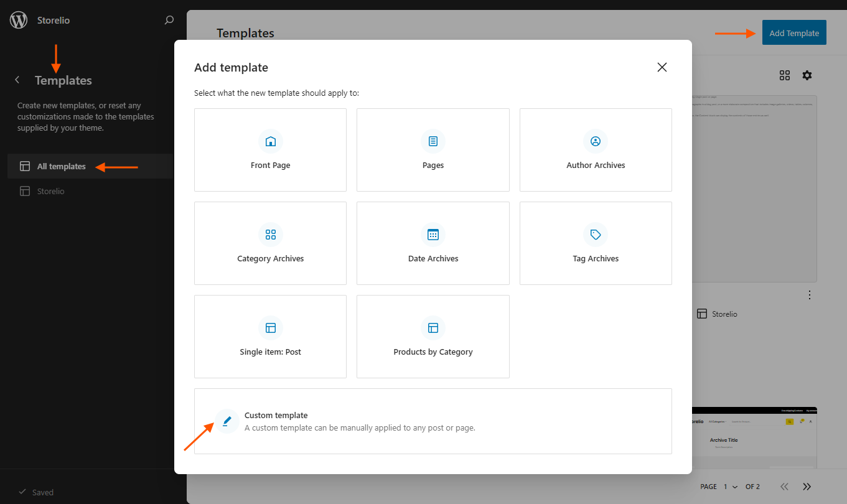Choose the Date Archives template option
Screen dimensions: 847x504
click(x=433, y=243)
